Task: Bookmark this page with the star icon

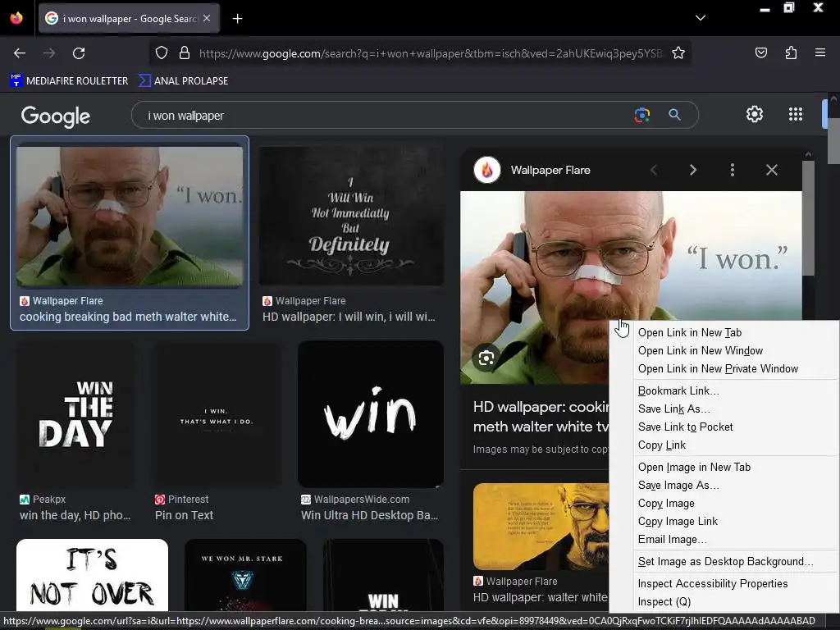Action: tap(678, 53)
